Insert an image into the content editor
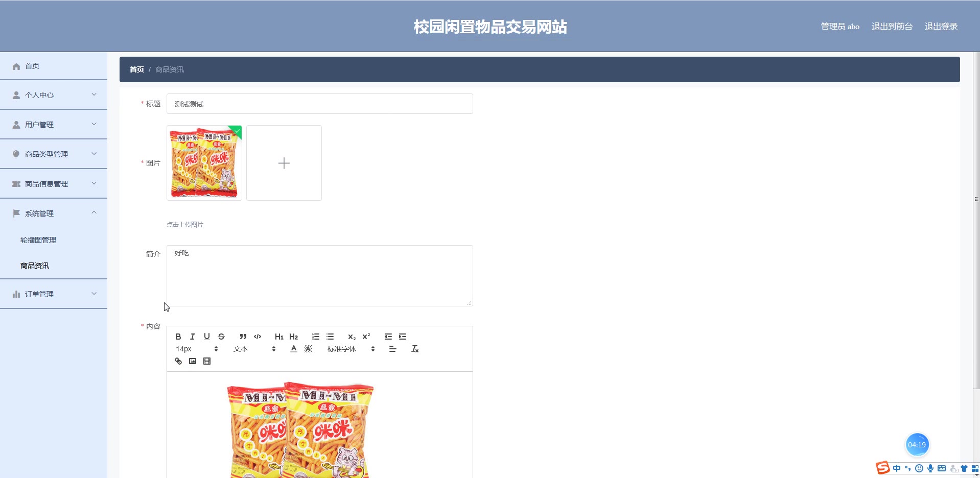Screen dimensions: 980x478 click(193, 361)
